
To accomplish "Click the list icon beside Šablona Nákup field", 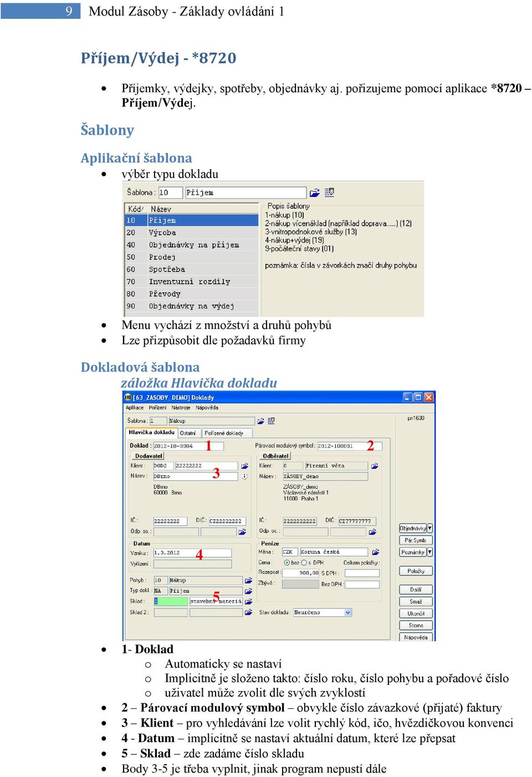I will pos(271,421).
